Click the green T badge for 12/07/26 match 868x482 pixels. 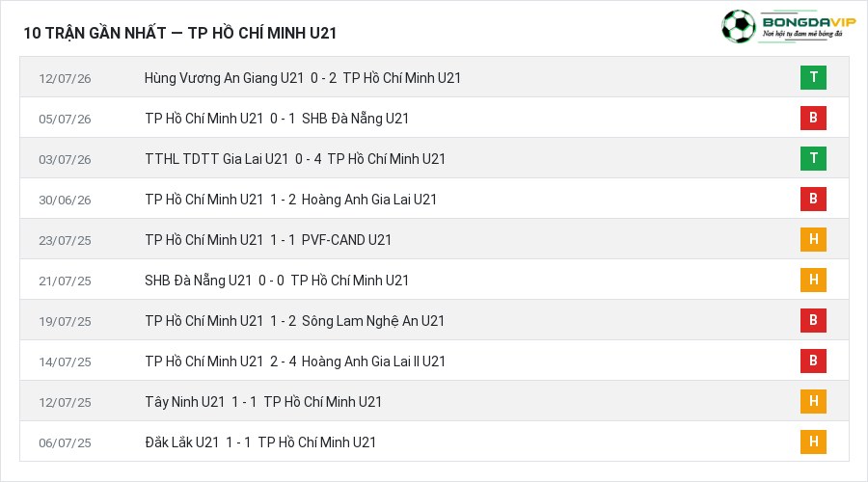(813, 77)
